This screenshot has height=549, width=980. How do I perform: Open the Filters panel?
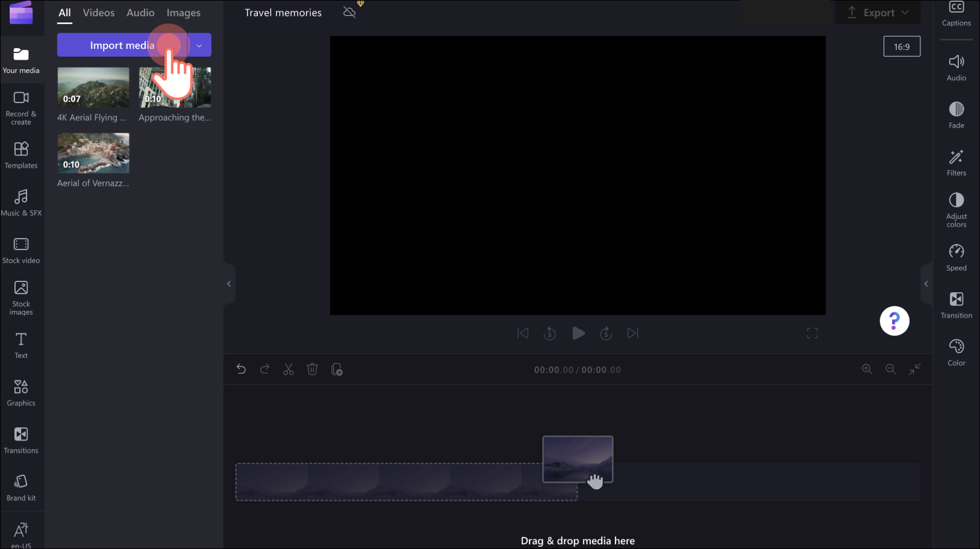tap(957, 163)
